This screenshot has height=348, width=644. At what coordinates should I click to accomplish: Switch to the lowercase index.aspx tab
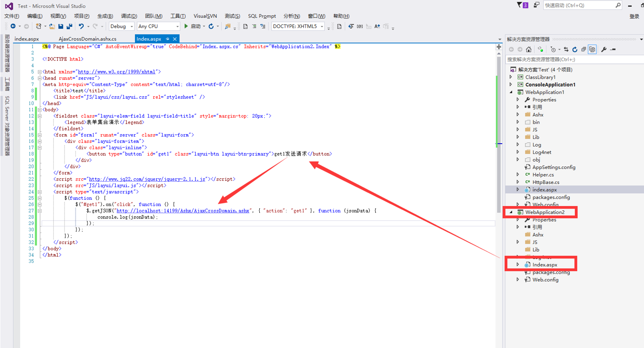[x=26, y=39]
